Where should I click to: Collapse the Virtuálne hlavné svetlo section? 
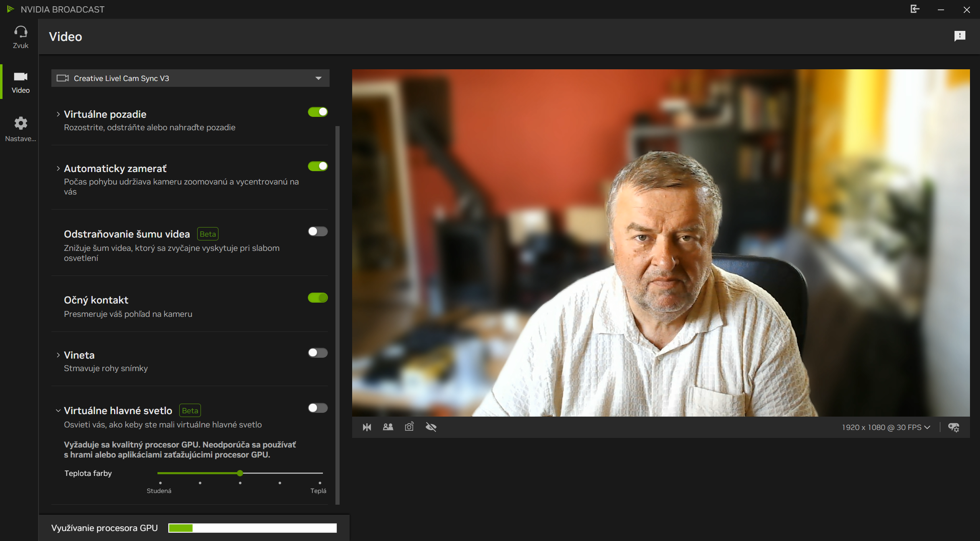coord(58,411)
